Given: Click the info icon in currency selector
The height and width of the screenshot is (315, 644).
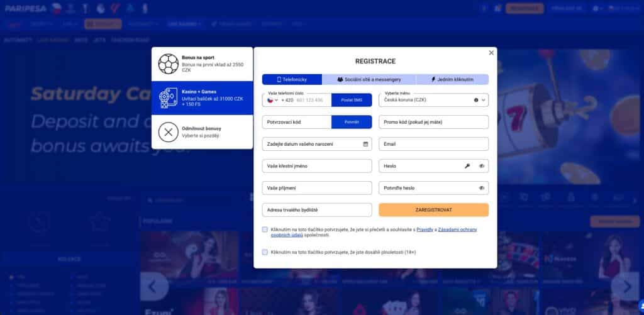Looking at the screenshot, I should [475, 100].
